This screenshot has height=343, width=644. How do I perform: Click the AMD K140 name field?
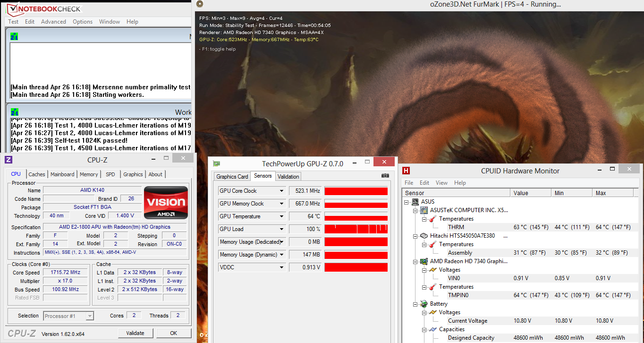92,190
